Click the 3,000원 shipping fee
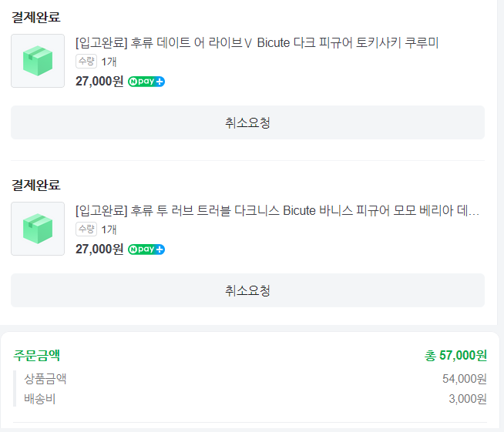This screenshot has height=432, width=504. pos(467,399)
